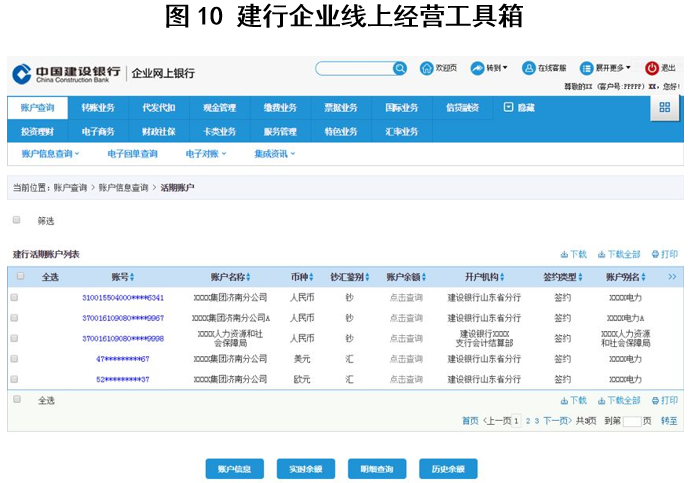Go to the 欢迎页 home icon
The image size is (692, 483).
(x=427, y=68)
